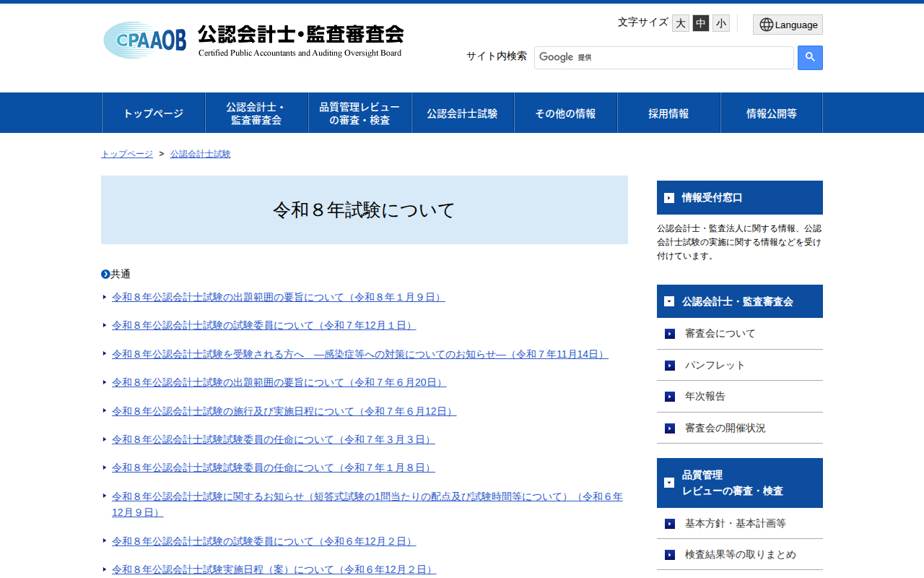Open 出題範囲の要旨 link dated 令和7年6月20日
The width and height of the screenshot is (924, 578).
(279, 382)
